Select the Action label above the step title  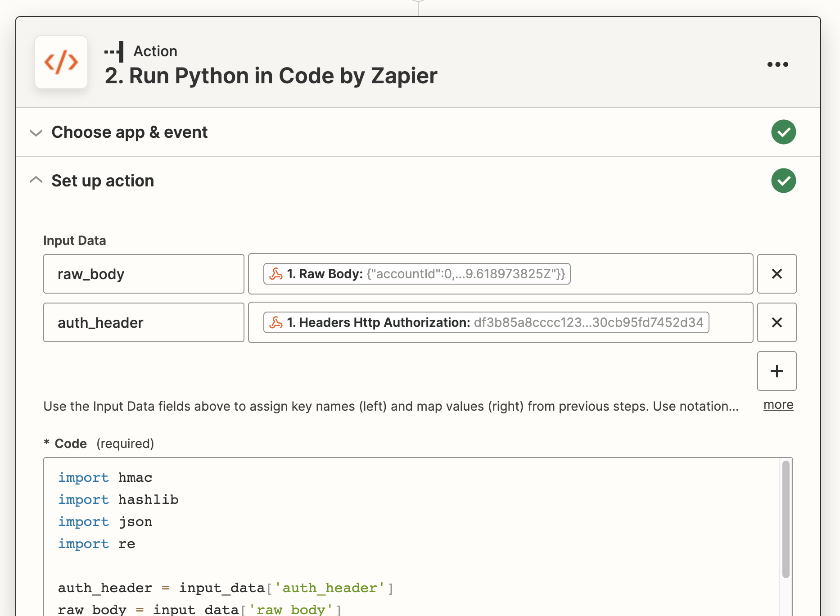tap(155, 51)
